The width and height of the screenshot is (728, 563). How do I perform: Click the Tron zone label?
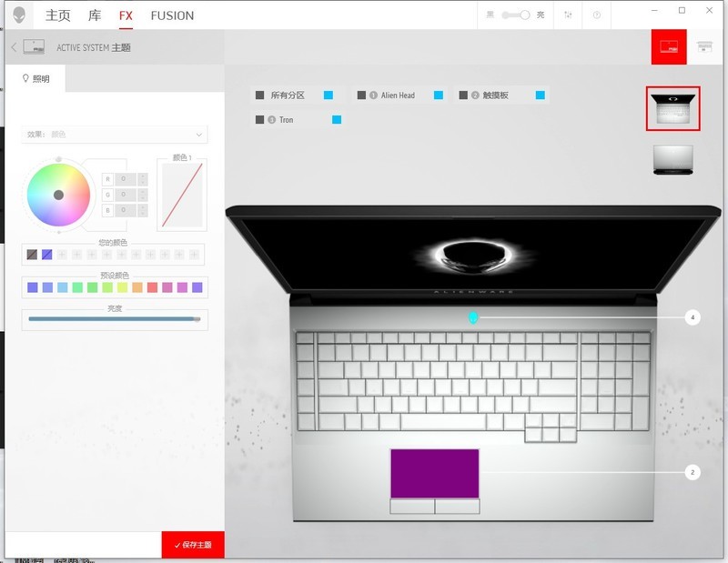click(287, 120)
